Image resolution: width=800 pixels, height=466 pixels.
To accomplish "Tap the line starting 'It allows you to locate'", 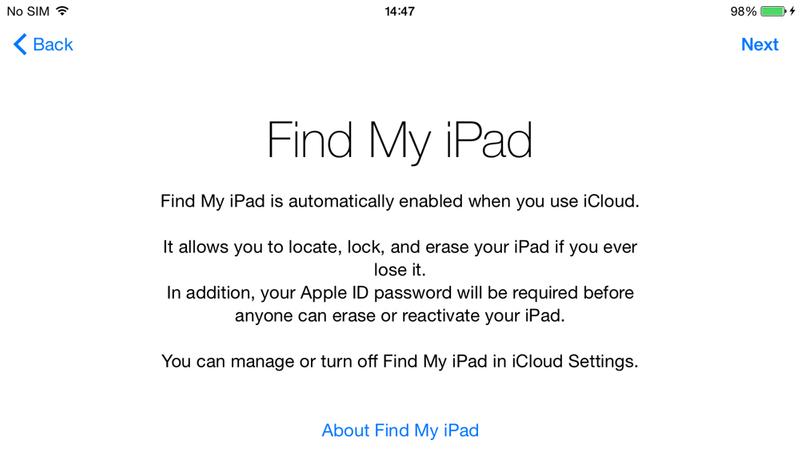I will [x=399, y=248].
